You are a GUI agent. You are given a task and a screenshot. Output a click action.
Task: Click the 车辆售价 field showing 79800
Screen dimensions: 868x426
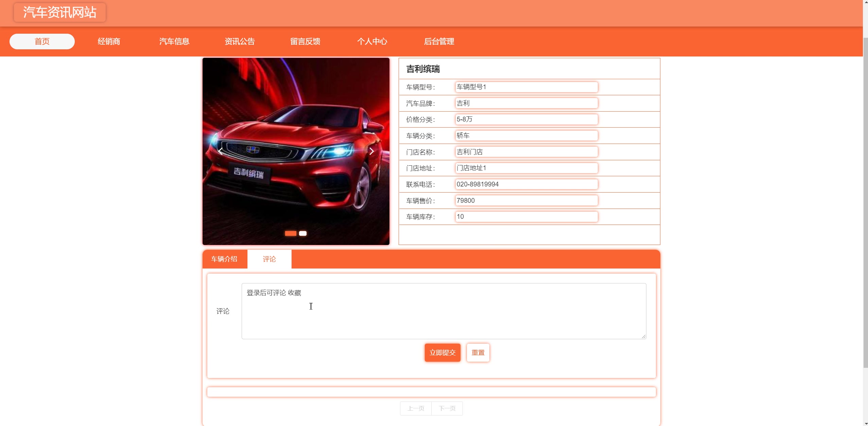[x=526, y=200]
